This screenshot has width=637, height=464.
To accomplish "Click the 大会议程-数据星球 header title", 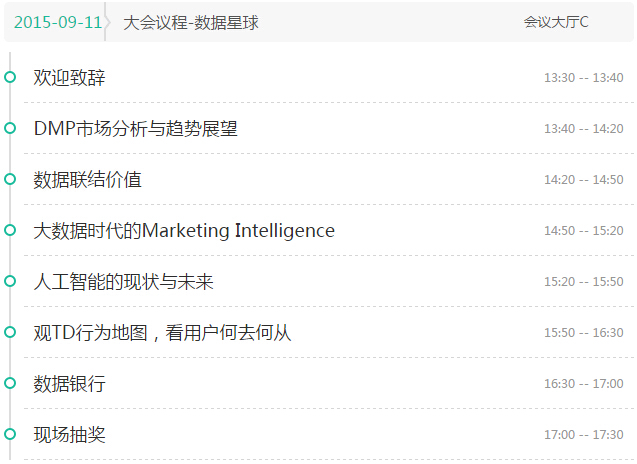I will pyautogui.click(x=191, y=22).
